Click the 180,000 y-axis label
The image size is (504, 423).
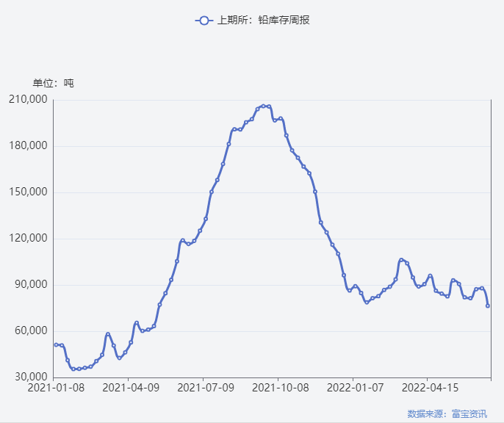[28, 145]
